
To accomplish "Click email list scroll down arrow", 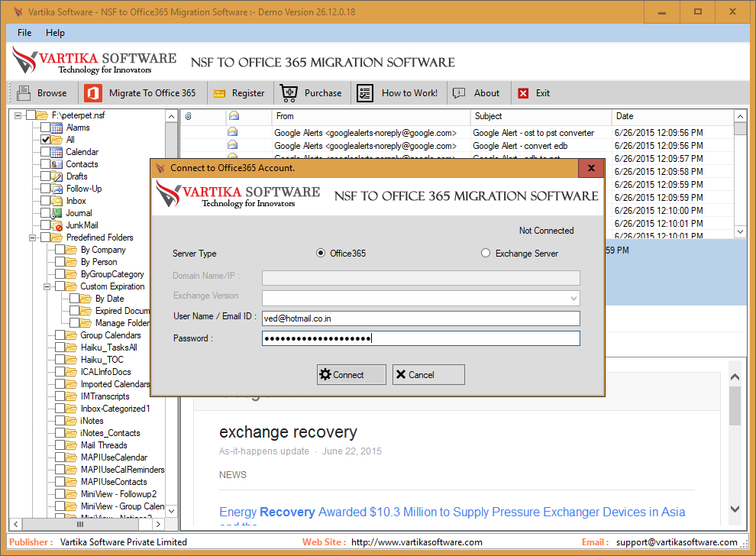I will tap(741, 231).
